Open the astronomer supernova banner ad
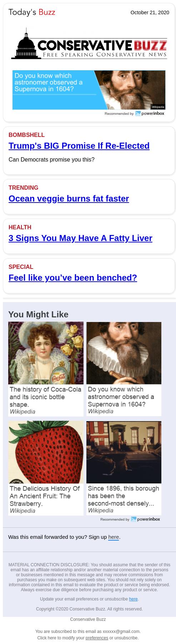Screen dimensions: 176x644 coord(89,90)
